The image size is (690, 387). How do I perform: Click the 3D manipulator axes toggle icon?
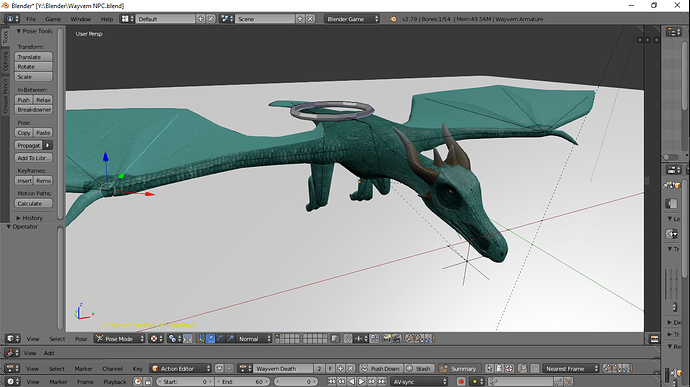click(201, 339)
